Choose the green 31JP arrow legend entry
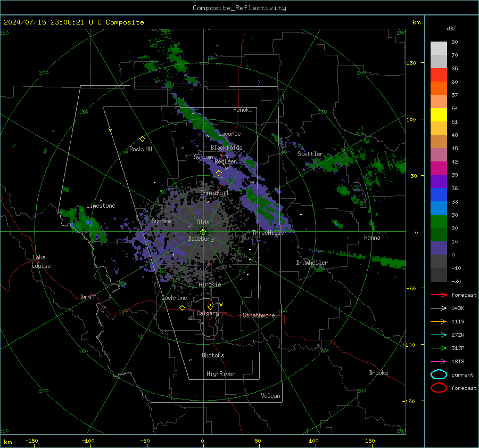The width and height of the screenshot is (479, 448). (x=439, y=348)
